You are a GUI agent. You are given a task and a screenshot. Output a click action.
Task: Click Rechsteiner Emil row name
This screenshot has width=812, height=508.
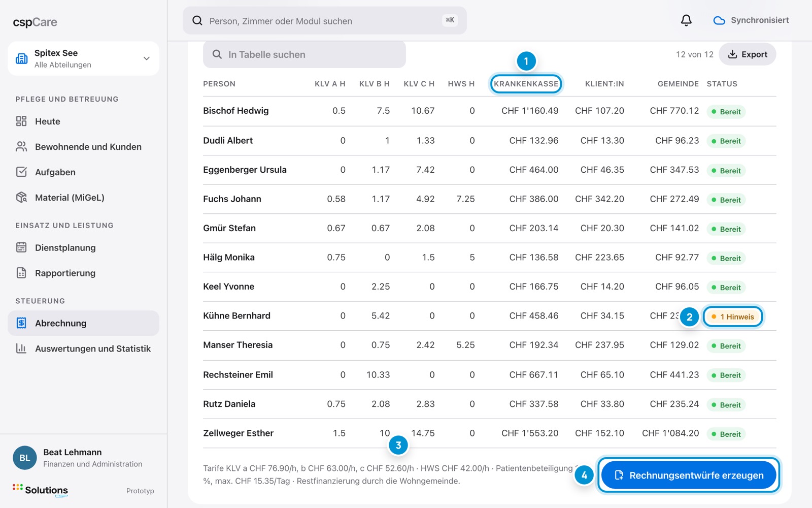[x=238, y=375]
